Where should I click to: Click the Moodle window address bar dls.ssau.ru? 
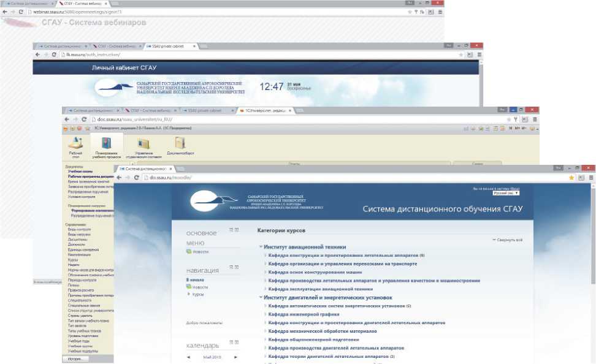354,178
